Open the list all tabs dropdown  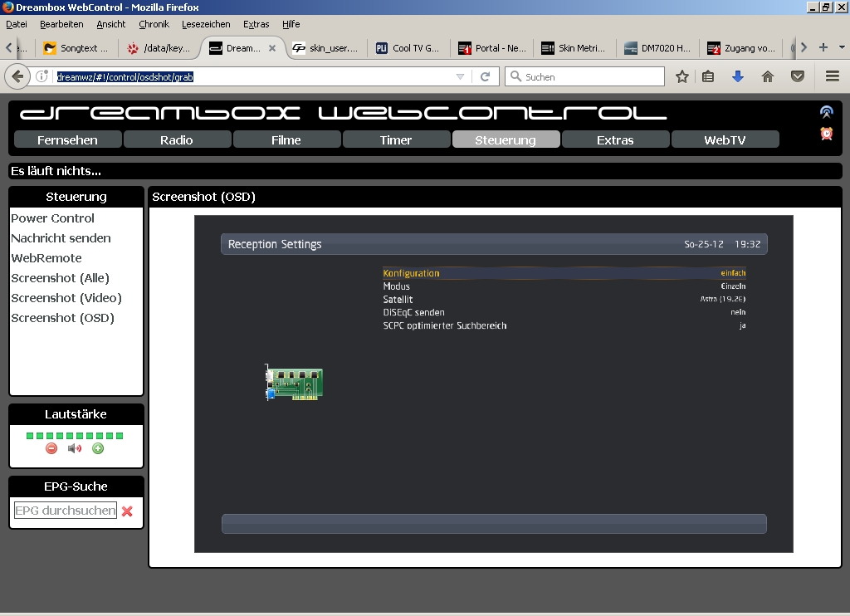click(842, 47)
